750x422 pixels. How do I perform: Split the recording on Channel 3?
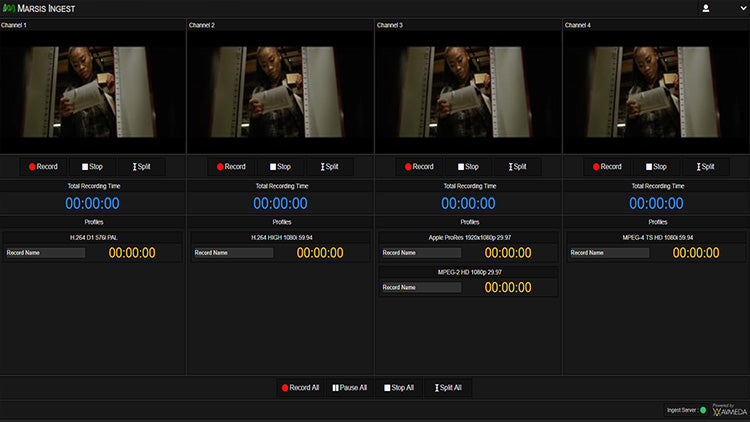point(518,167)
